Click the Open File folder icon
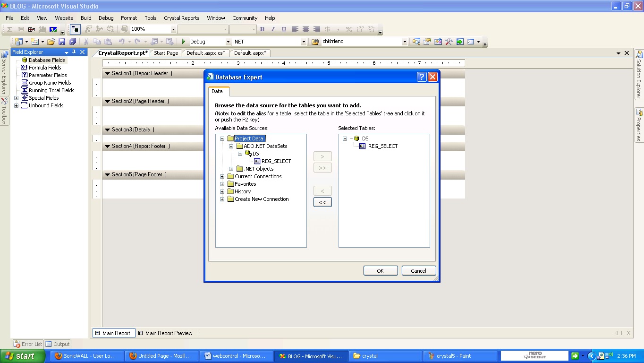Viewport: 644px width, 363px height. [51, 42]
